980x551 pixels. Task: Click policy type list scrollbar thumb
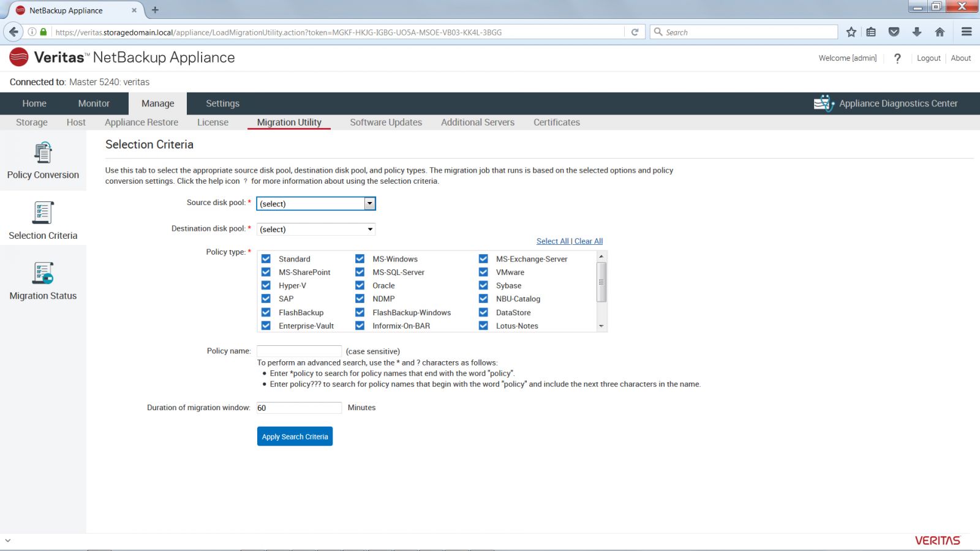tap(601, 282)
